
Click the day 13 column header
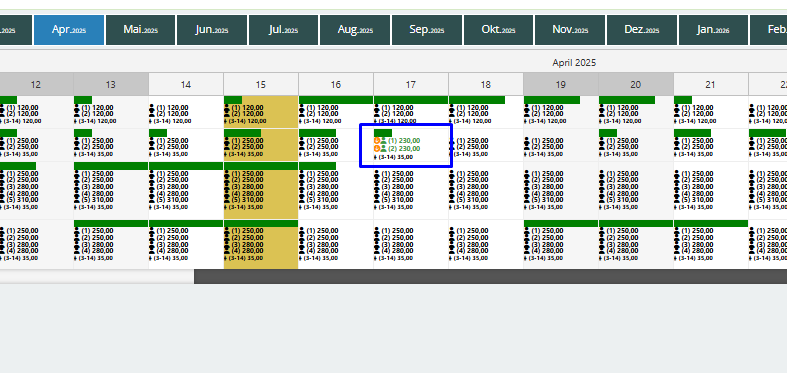pyautogui.click(x=111, y=84)
